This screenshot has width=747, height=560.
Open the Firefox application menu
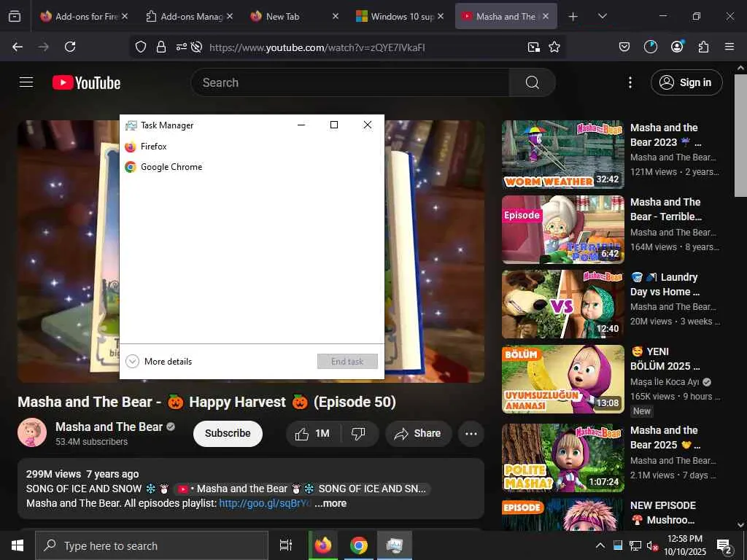click(729, 47)
